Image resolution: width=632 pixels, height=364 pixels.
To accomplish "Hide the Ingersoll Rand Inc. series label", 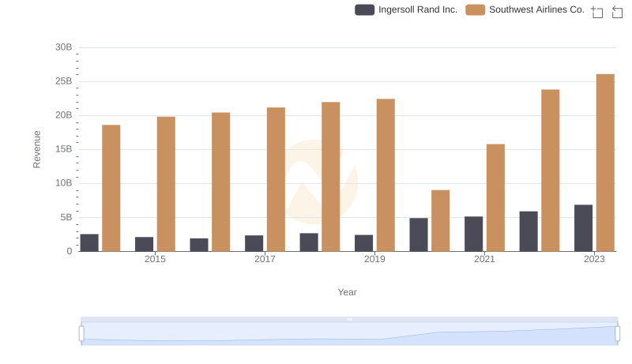I will coord(418,9).
